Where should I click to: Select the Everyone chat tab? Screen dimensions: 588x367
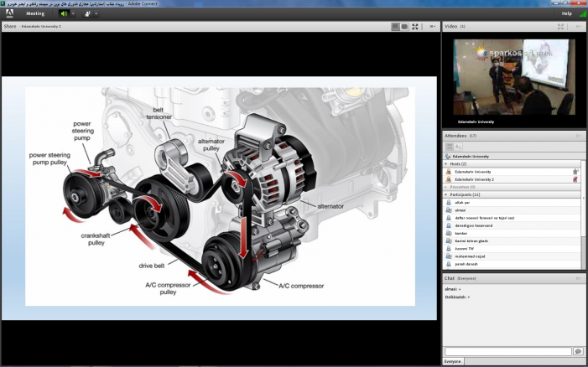(452, 362)
